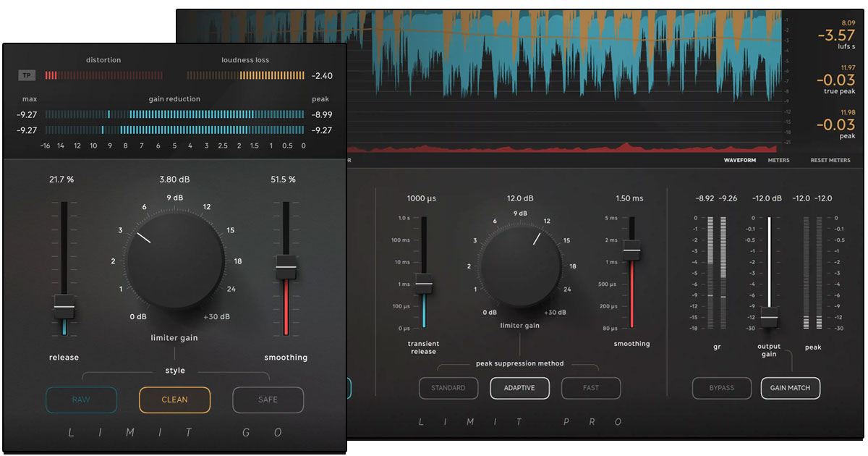This screenshot has height=456, width=868.
Task: Choose FAST peak suppression method
Action: 591,388
